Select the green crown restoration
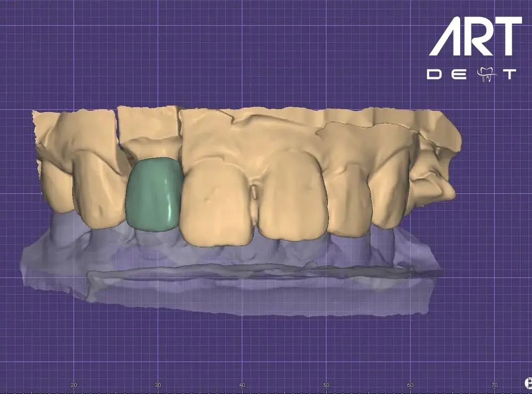The width and height of the screenshot is (532, 394). (x=154, y=194)
